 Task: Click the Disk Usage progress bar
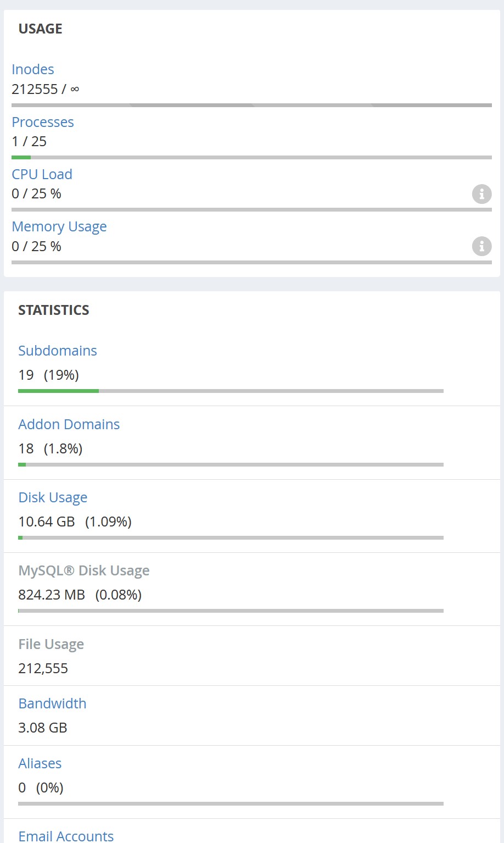[231, 538]
